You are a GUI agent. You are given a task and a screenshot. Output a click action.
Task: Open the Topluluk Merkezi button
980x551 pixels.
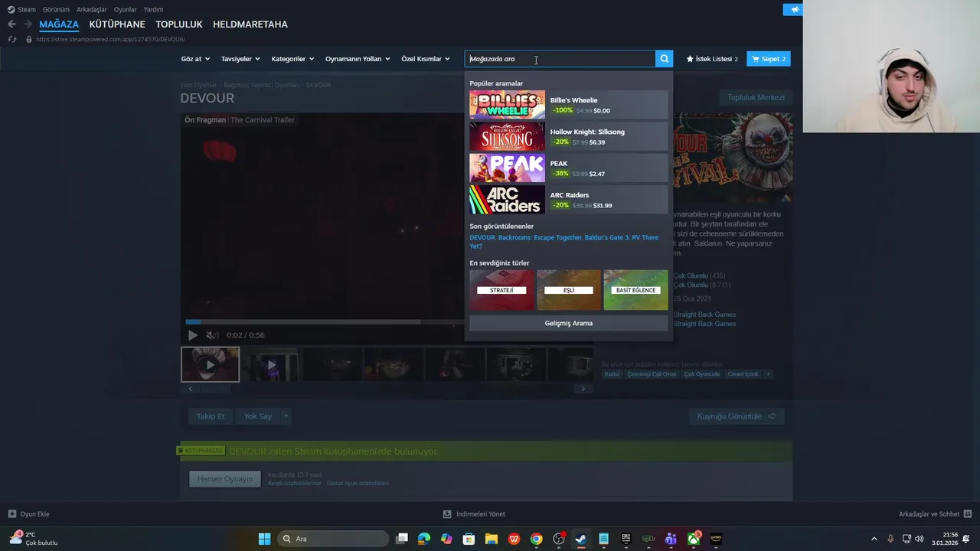[756, 98]
